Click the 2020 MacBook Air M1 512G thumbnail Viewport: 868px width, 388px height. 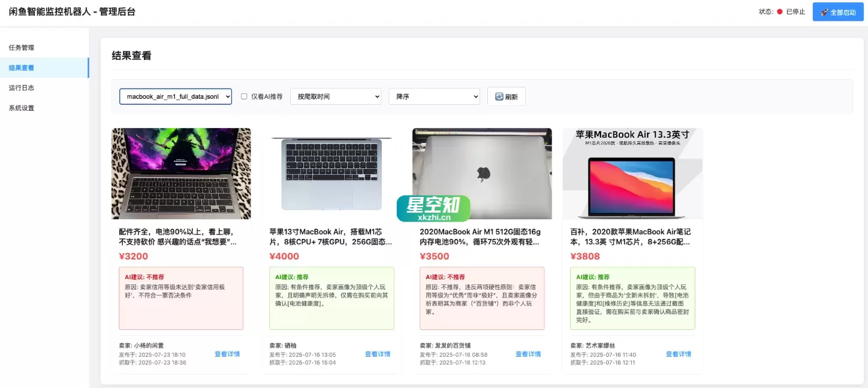click(482, 174)
